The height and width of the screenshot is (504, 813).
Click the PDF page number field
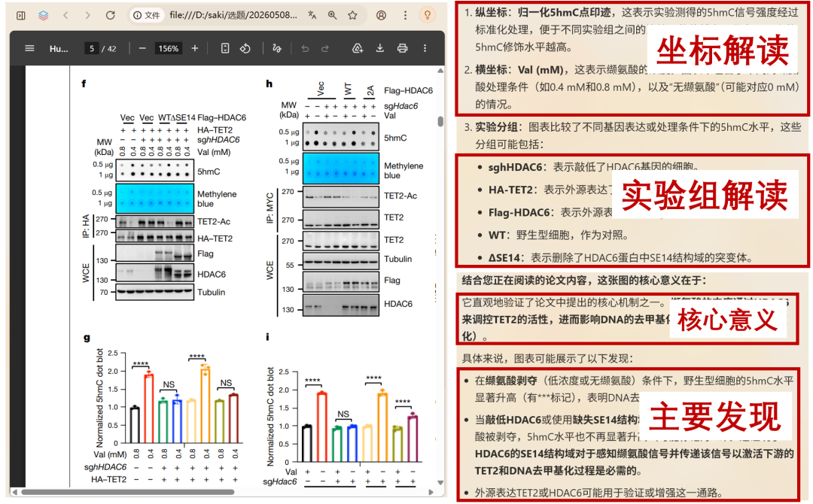[92, 49]
